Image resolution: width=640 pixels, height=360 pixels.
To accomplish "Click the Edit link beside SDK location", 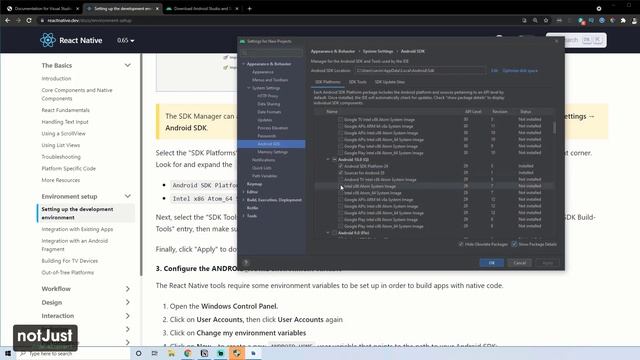I will pos(494,71).
